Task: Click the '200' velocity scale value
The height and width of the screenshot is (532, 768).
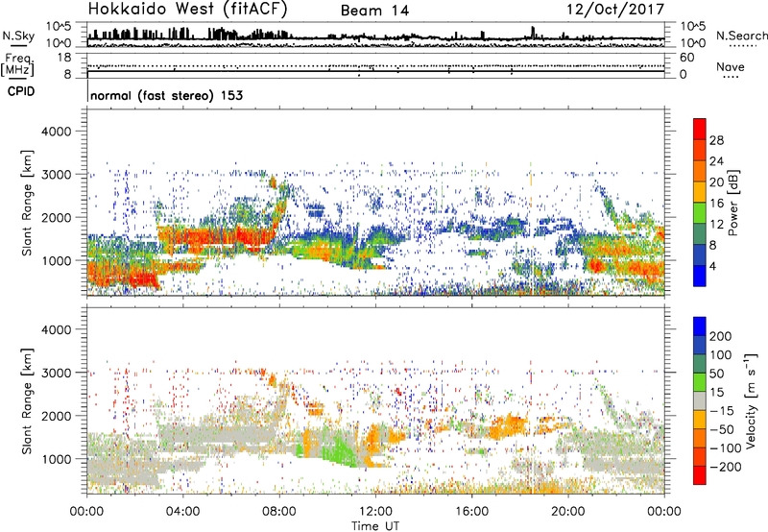Action: tap(721, 336)
